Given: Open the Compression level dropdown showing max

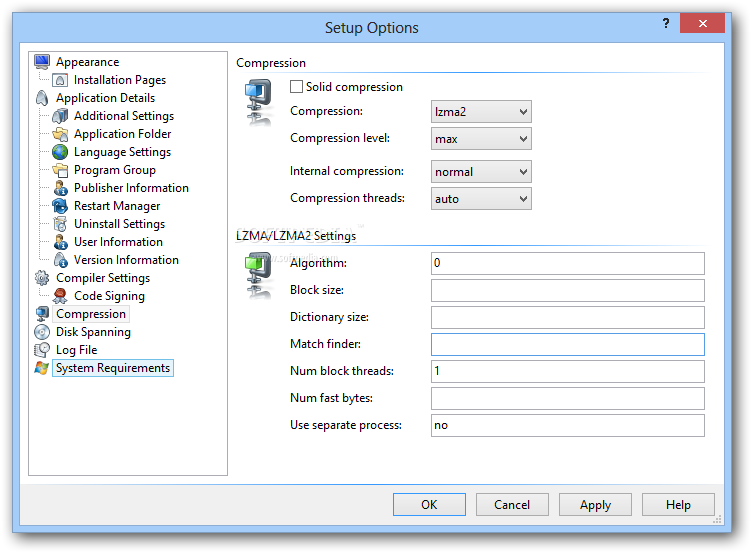Looking at the screenshot, I should coord(481,139).
